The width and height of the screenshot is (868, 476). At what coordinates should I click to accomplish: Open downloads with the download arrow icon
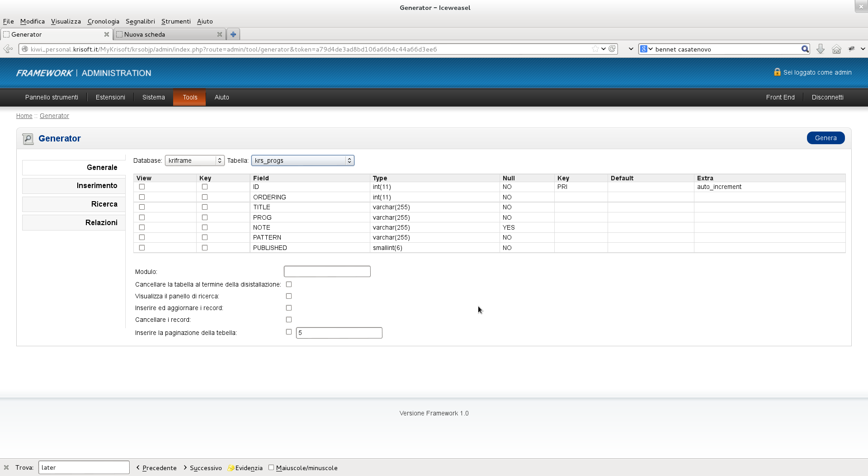(x=821, y=49)
